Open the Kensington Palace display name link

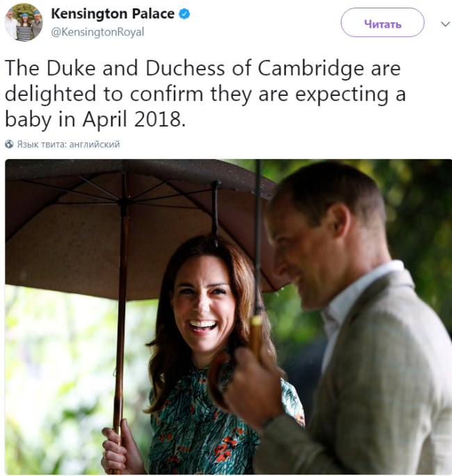click(x=113, y=14)
